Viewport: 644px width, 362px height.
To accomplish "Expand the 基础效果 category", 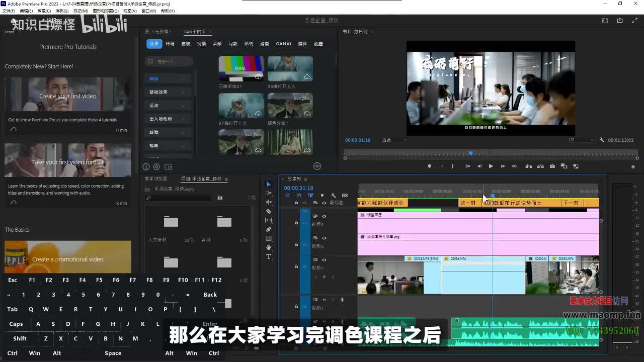I will pos(168,92).
